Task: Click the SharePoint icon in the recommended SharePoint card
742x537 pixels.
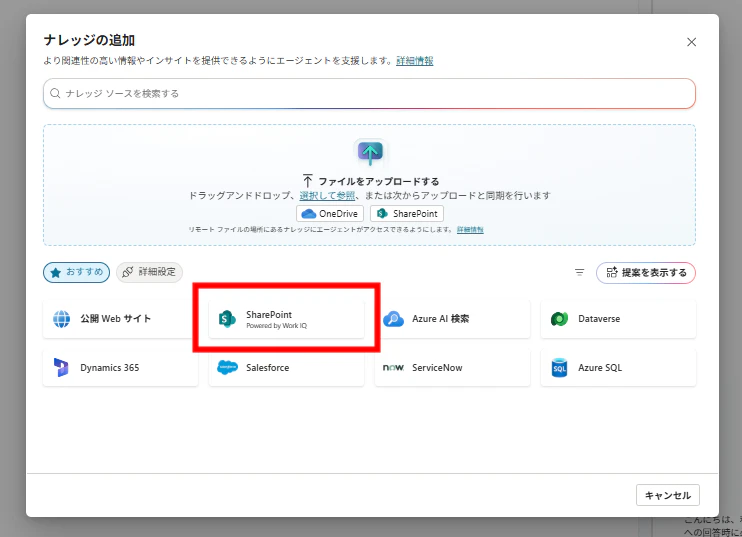Action: [227, 319]
